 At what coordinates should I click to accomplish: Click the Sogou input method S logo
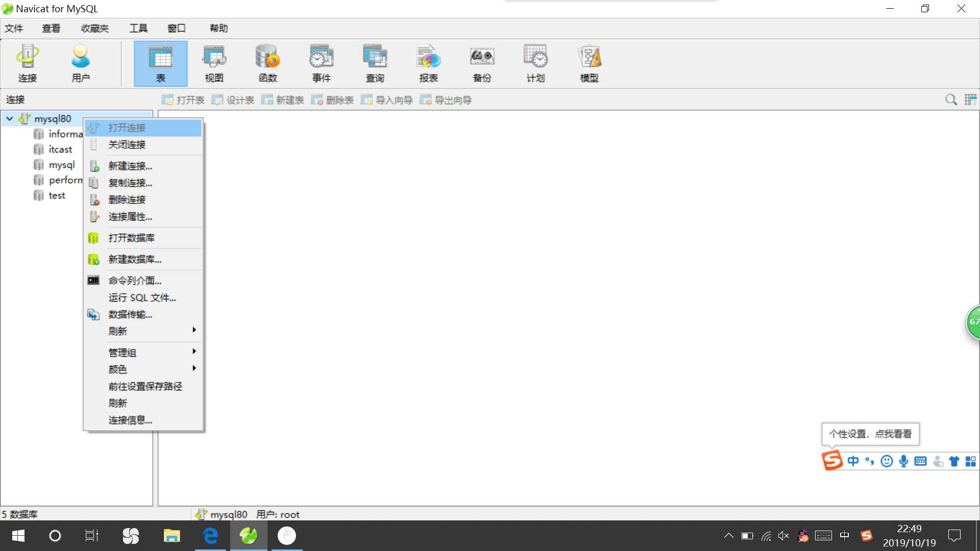[x=832, y=460]
